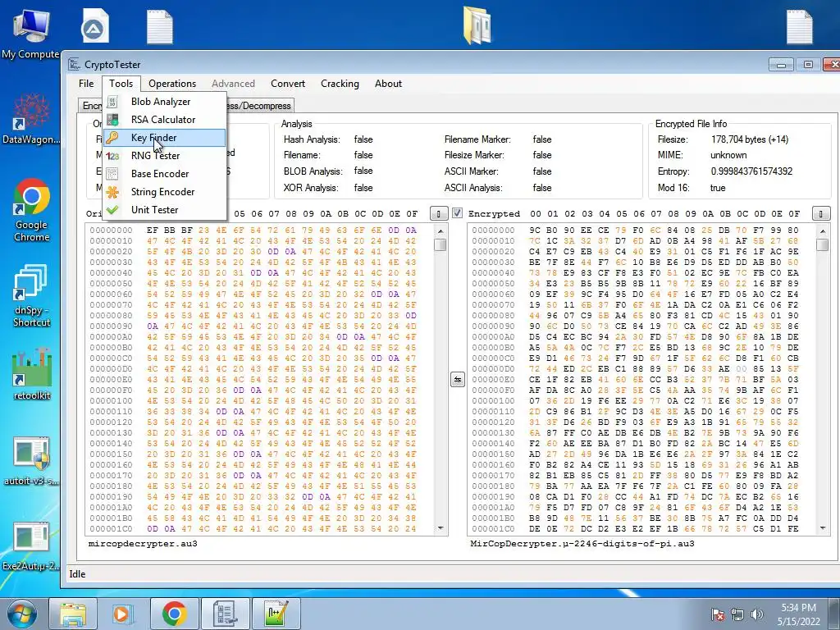Image resolution: width=840 pixels, height=630 pixels.
Task: Select the DataWagon desktop shortcut
Action: pos(31,119)
